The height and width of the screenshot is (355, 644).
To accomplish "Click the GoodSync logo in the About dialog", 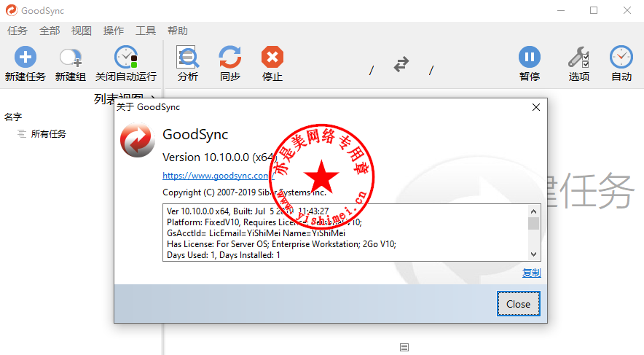I will click(138, 140).
